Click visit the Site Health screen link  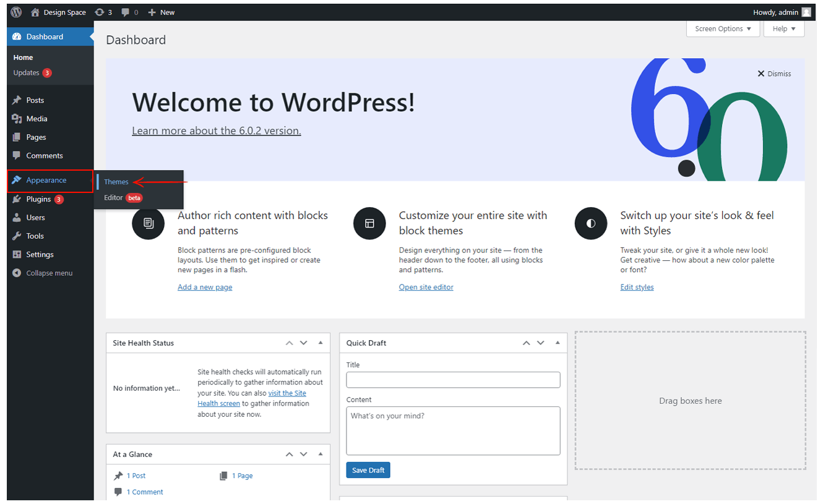coord(252,398)
